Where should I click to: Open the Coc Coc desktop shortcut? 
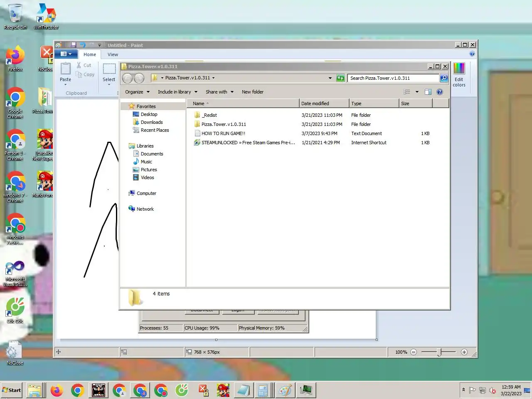click(x=15, y=310)
